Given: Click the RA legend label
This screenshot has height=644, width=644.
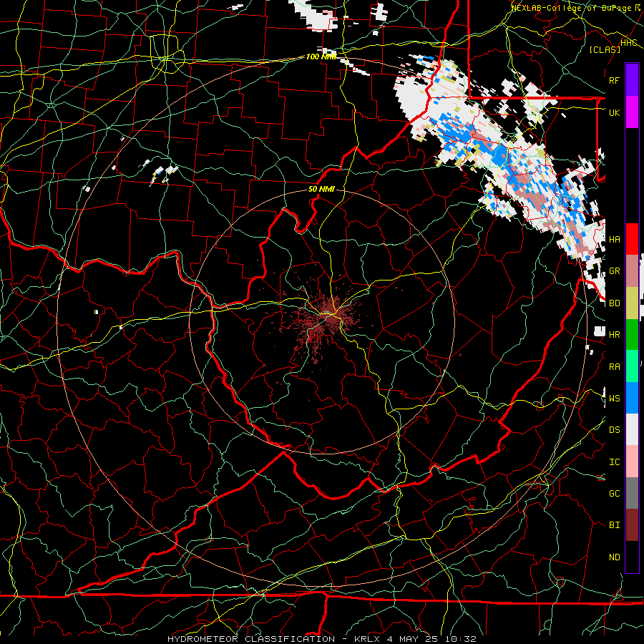Looking at the screenshot, I should 615,367.
